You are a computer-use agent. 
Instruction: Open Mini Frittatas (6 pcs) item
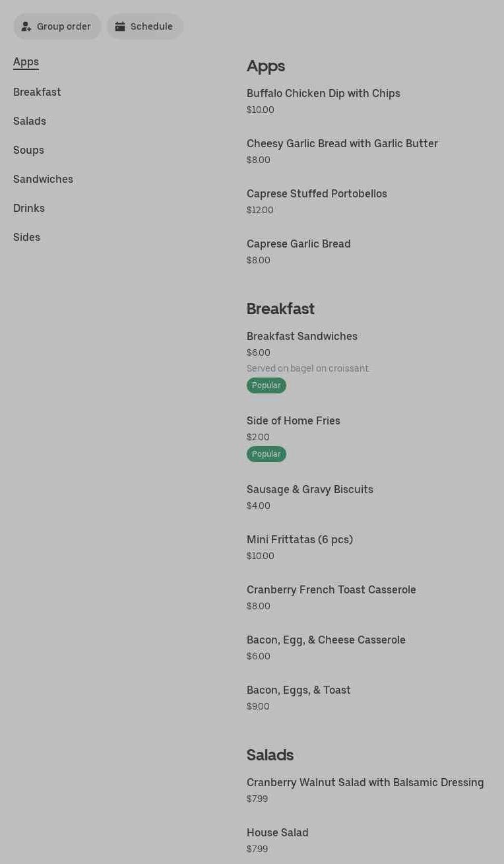[x=299, y=540]
